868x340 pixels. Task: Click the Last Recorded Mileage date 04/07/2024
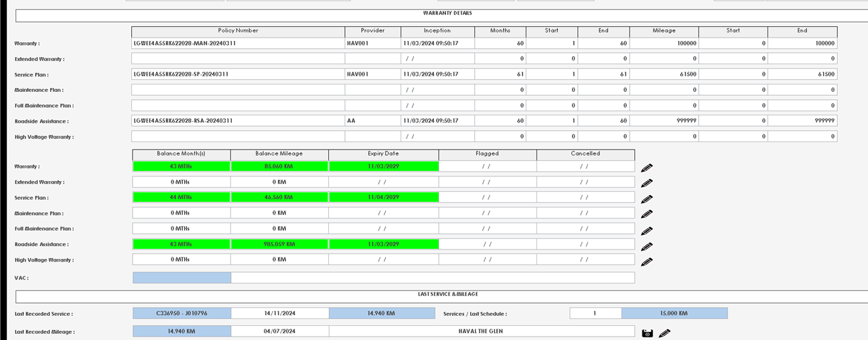(x=279, y=331)
